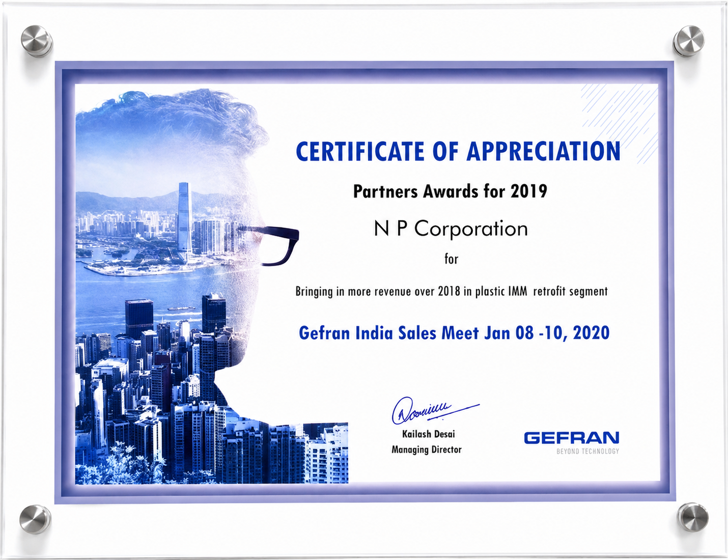Click the blue handwritten signature

tap(435, 410)
